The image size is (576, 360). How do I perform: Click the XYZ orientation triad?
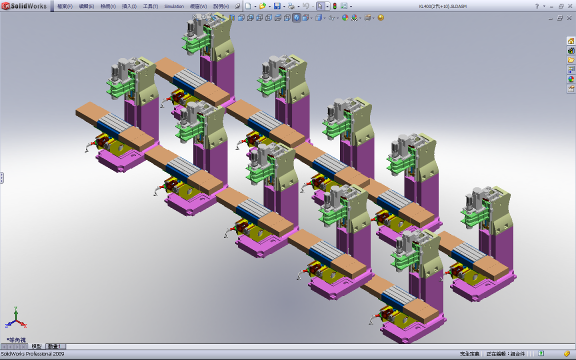click(16, 318)
